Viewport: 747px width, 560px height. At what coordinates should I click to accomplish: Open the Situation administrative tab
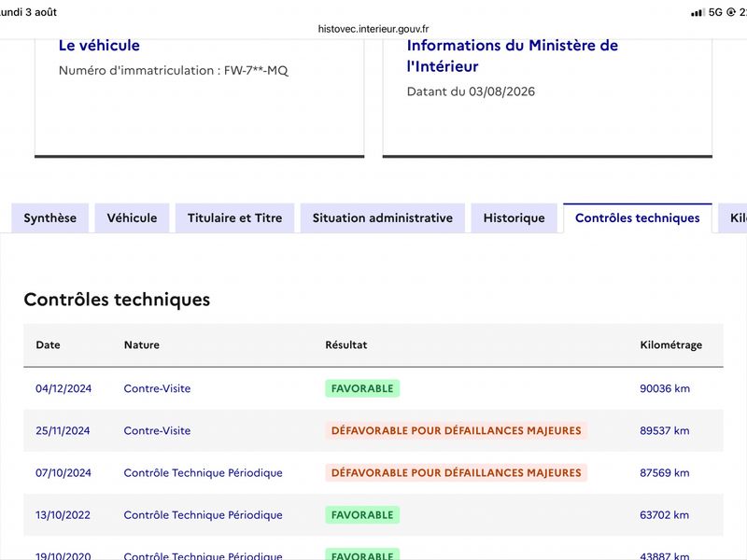click(383, 218)
